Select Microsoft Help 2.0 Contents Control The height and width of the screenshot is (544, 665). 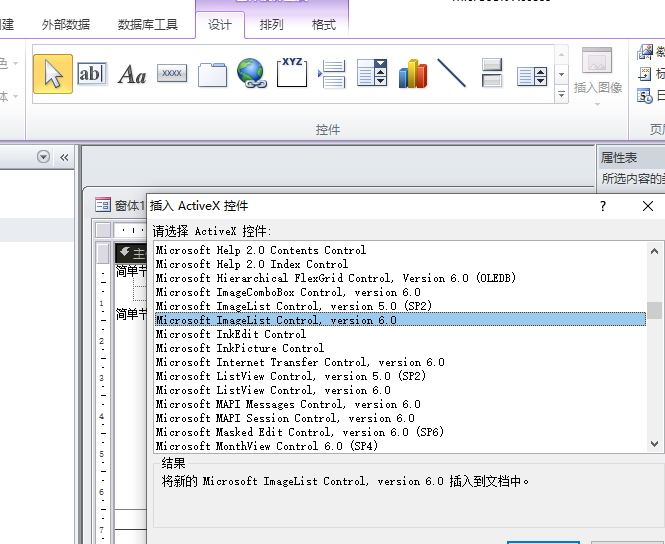tap(260, 250)
